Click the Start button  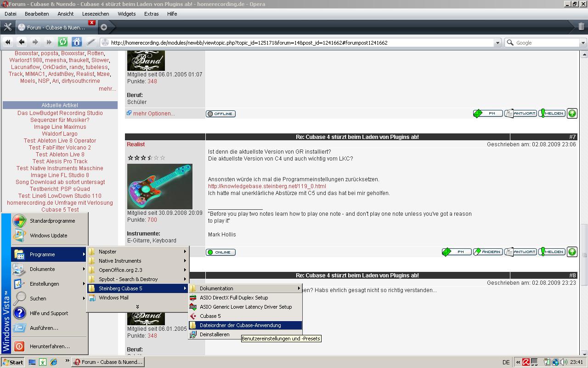click(x=13, y=362)
